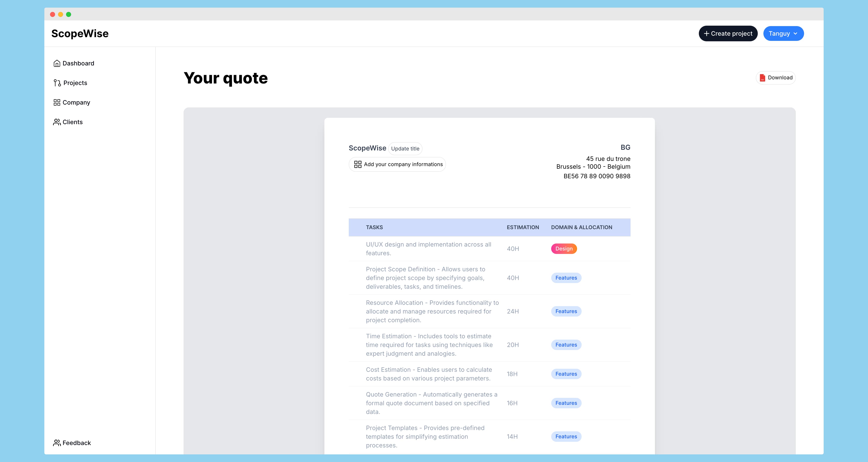The height and width of the screenshot is (462, 868).
Task: Open the Projects sidebar item
Action: [x=75, y=83]
